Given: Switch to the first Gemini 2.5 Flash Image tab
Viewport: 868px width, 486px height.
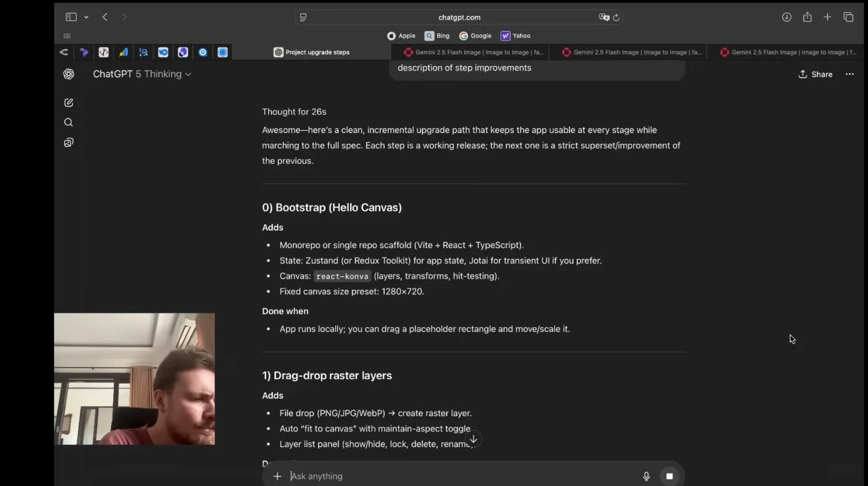Looking at the screenshot, I should pos(474,52).
